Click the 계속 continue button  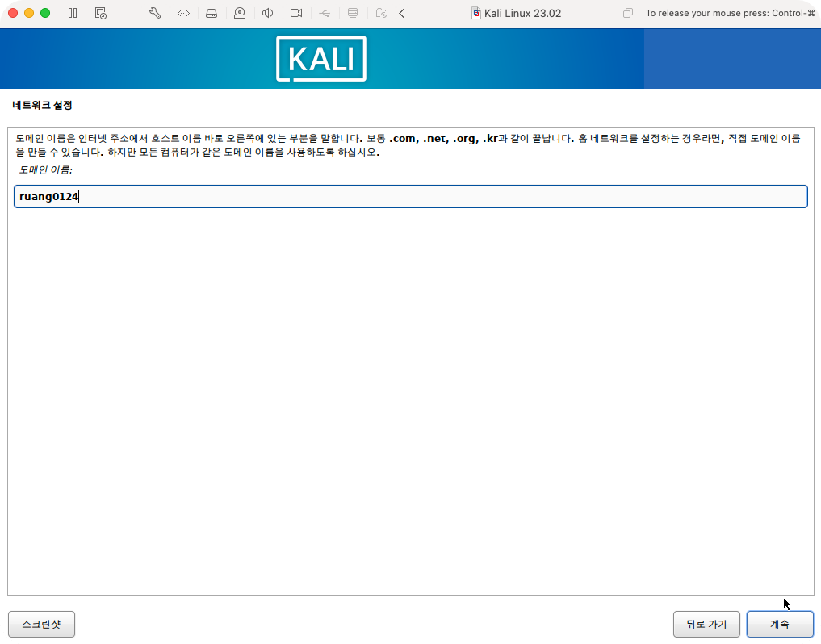[x=780, y=624]
